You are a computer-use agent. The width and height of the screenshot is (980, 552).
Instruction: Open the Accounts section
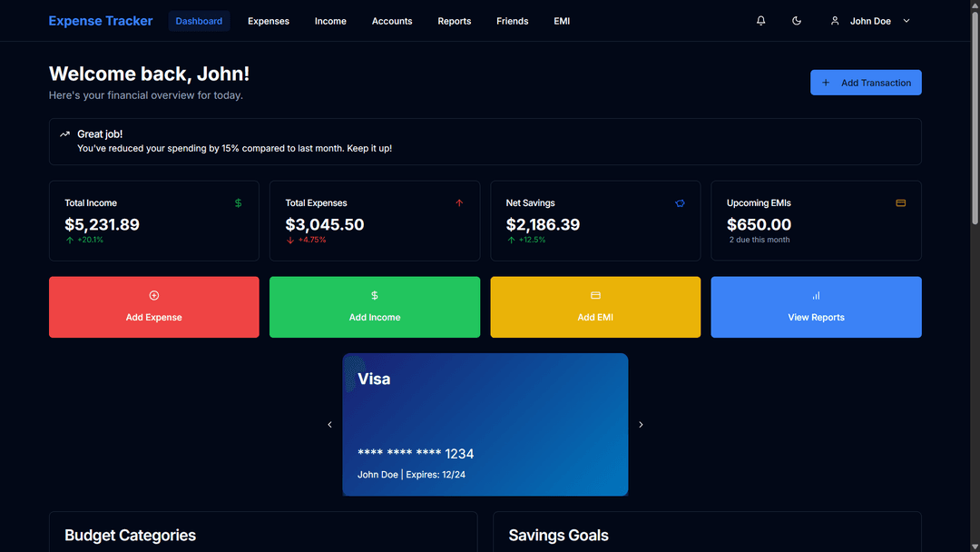tap(392, 21)
